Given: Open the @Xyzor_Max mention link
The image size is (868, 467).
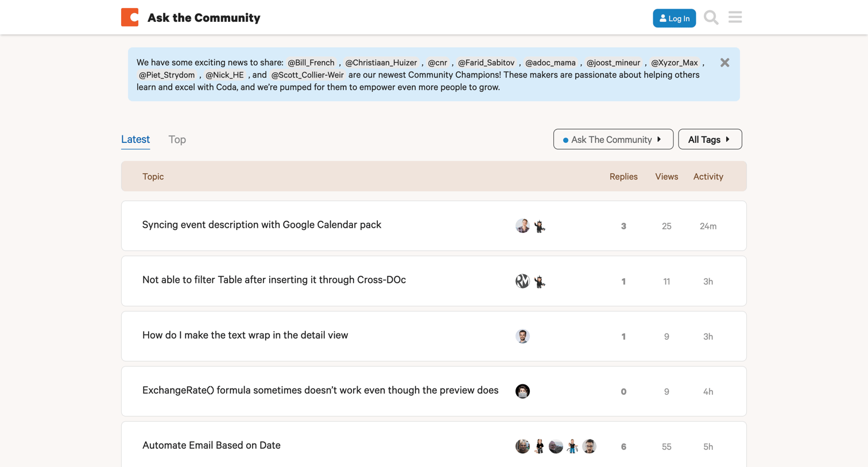Looking at the screenshot, I should (675, 63).
